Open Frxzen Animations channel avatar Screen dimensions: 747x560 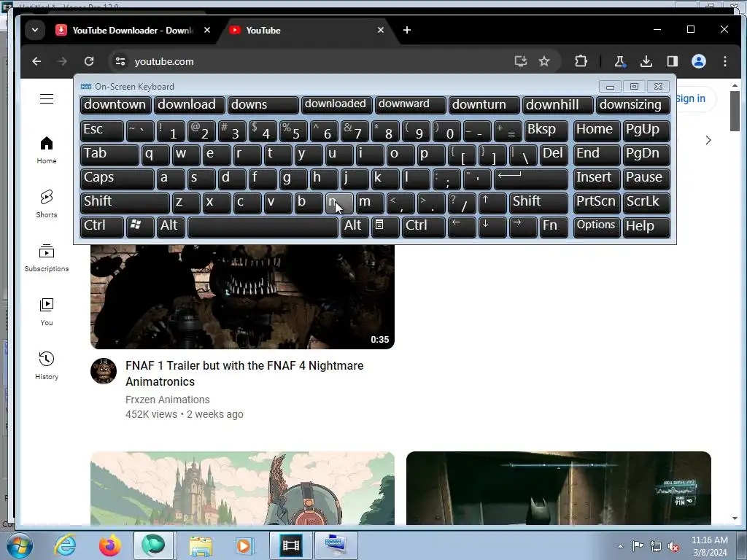click(104, 371)
